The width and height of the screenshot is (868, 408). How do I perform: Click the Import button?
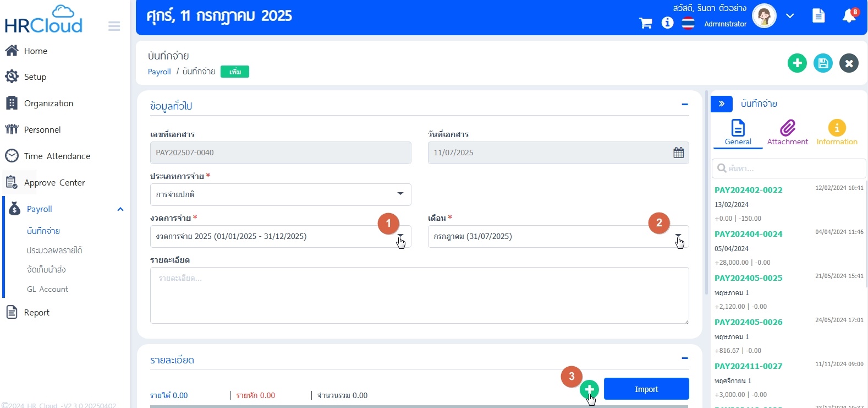(x=646, y=389)
